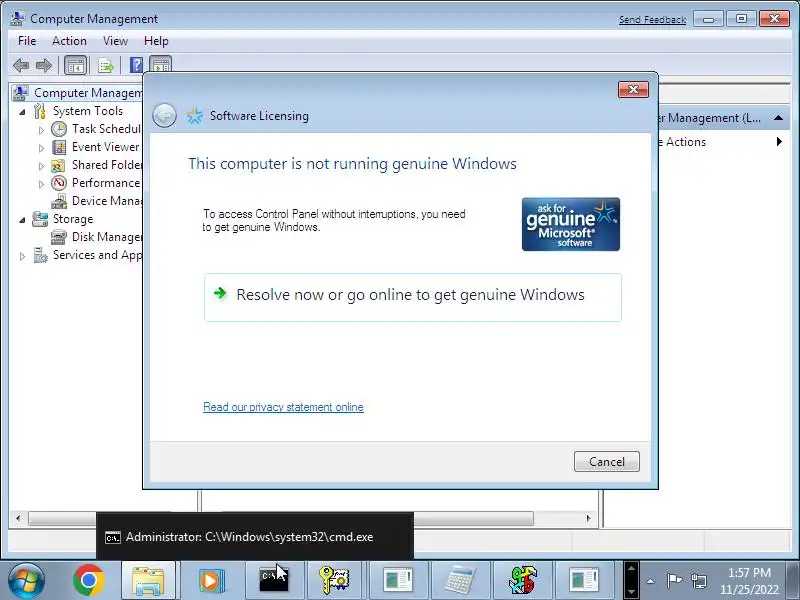Click the Forward arrow in Computer Management toolbar
800x600 pixels.
pyautogui.click(x=44, y=65)
